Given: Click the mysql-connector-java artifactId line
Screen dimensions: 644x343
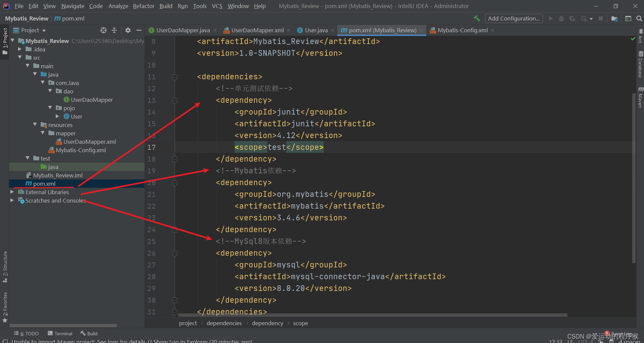Looking at the screenshot, I should pos(340,276).
